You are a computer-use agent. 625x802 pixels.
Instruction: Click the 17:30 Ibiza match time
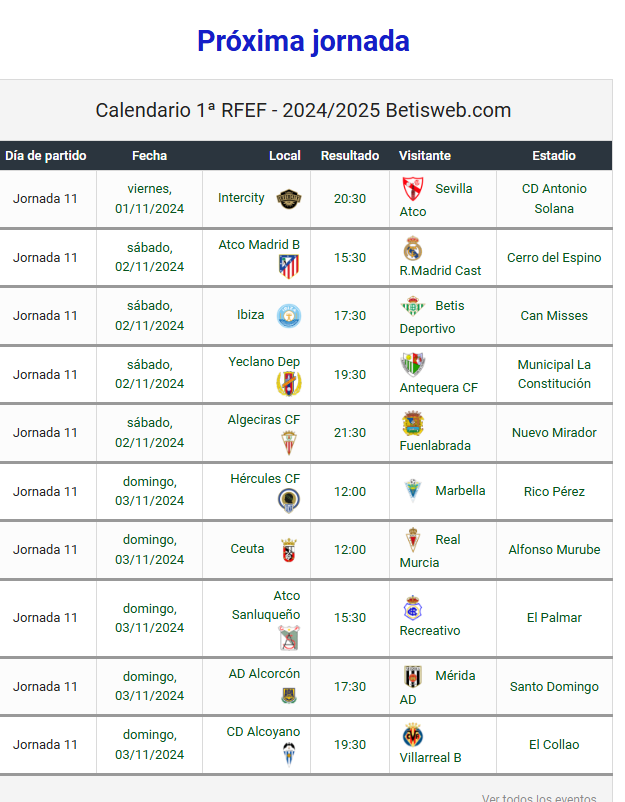click(x=350, y=316)
